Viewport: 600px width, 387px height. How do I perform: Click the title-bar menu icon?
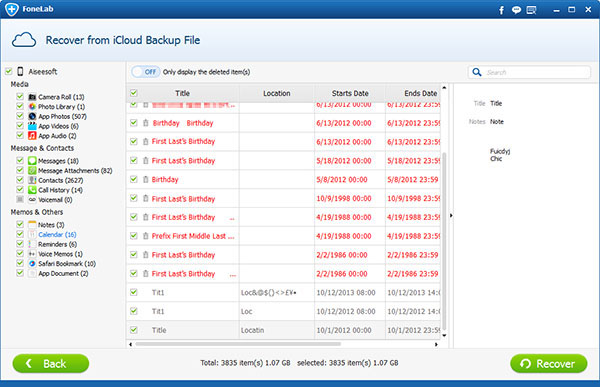point(531,10)
